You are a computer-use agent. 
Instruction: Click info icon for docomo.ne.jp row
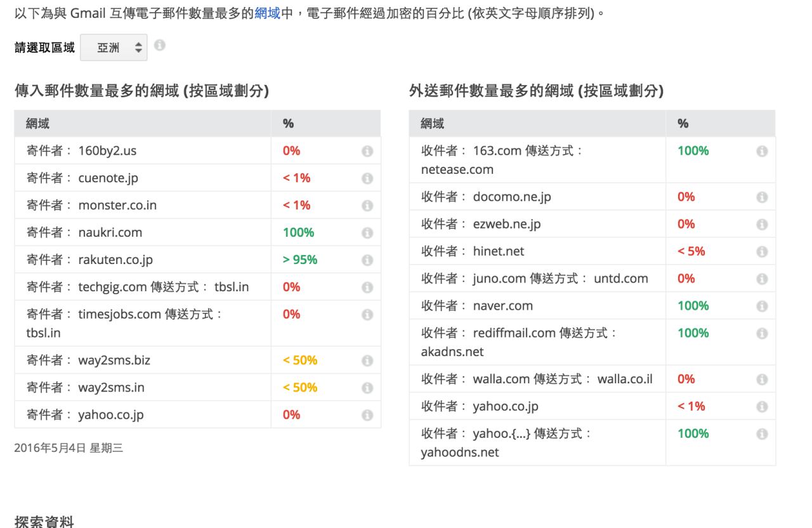point(761,197)
